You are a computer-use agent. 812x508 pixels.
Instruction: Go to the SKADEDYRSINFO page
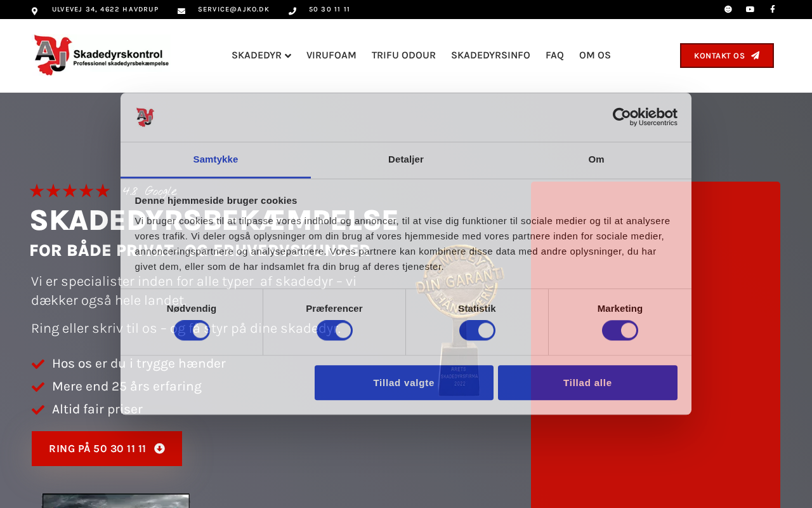point(490,55)
